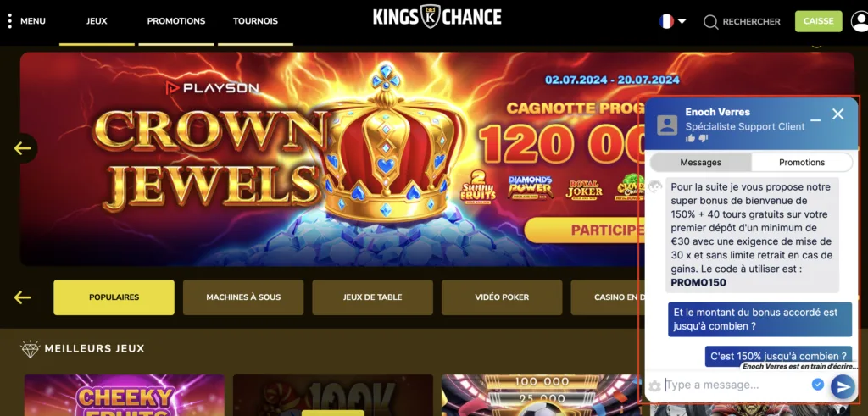Click the green Caisse button

tap(818, 21)
